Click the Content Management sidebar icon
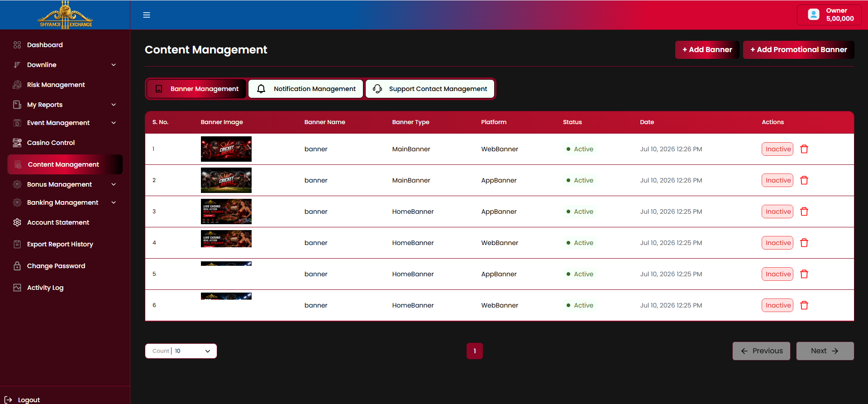 pyautogui.click(x=18, y=164)
